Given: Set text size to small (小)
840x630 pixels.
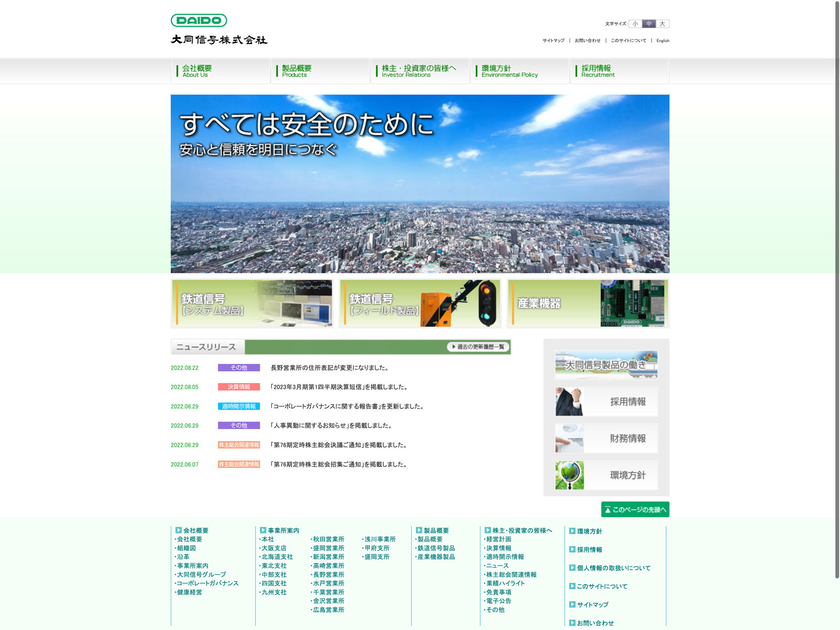Looking at the screenshot, I should click(x=635, y=24).
